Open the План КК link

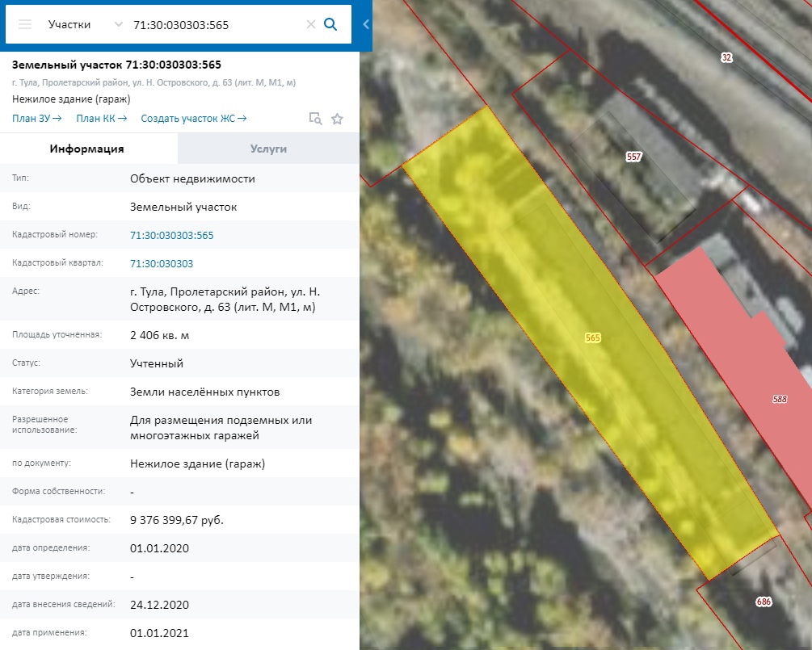tap(102, 119)
